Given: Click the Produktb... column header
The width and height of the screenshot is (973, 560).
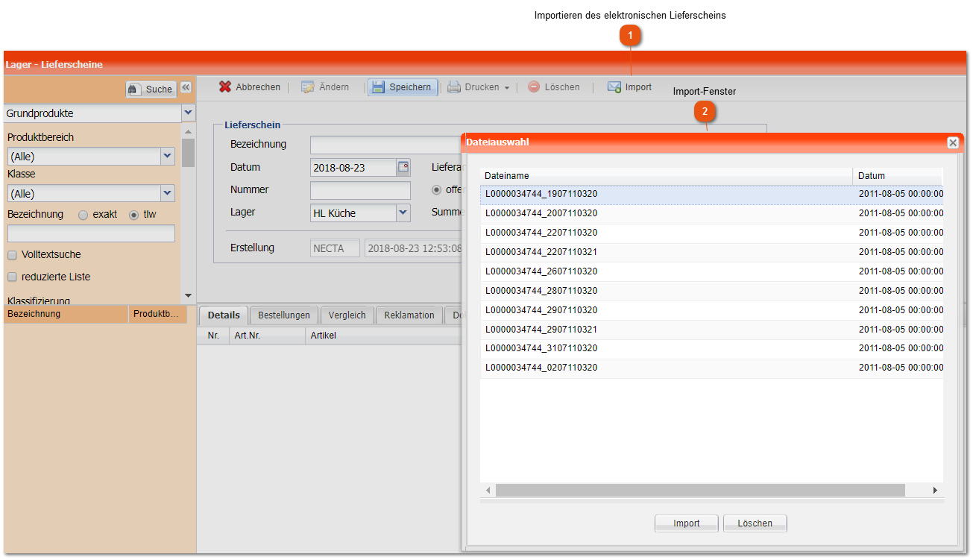Looking at the screenshot, I should pyautogui.click(x=157, y=314).
